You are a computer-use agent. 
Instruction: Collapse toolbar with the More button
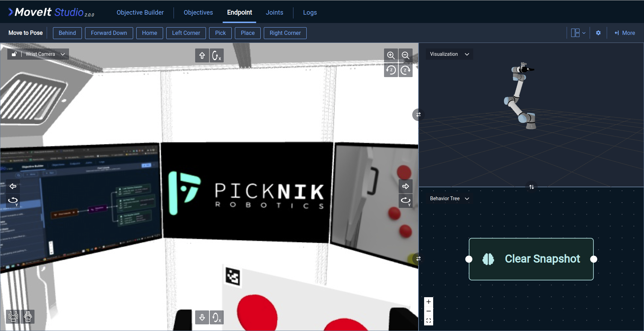click(x=624, y=33)
